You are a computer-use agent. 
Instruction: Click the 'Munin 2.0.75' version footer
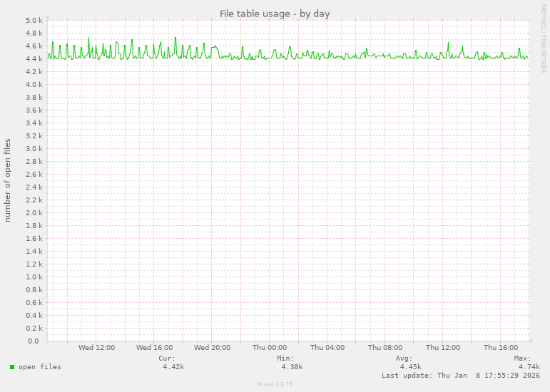point(275,384)
